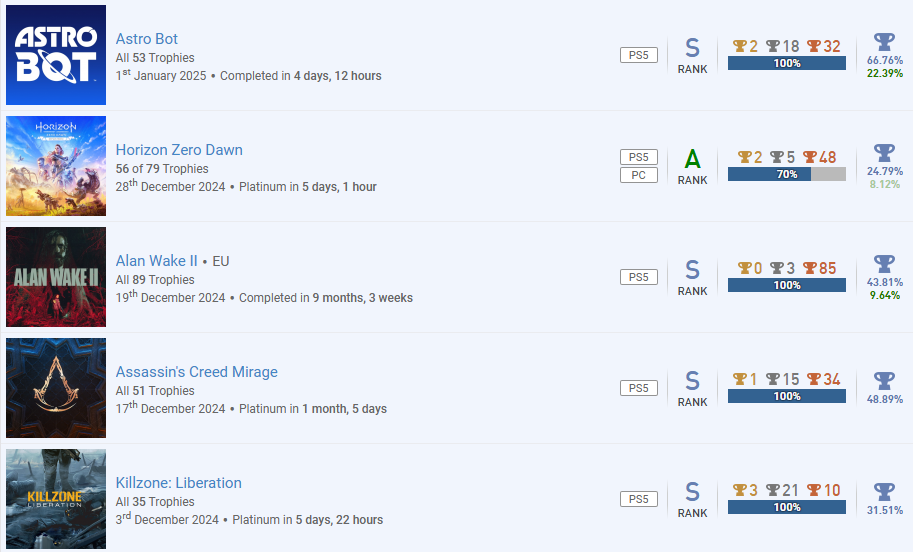This screenshot has height=552, width=913.
Task: Click the Killzone Liberation cover thumbnail
Action: (56, 499)
